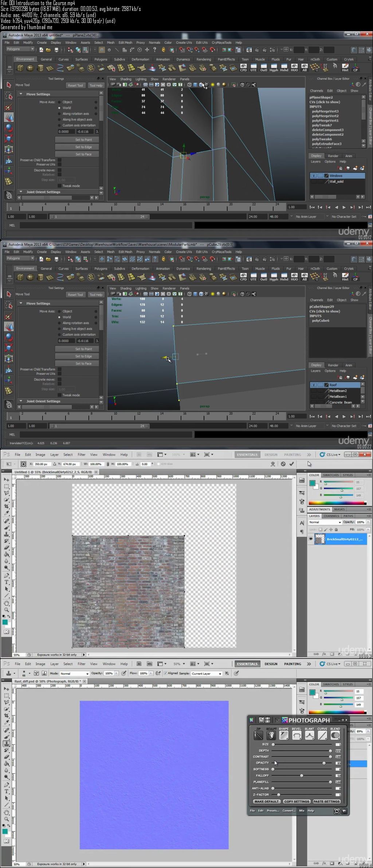Click MEL command line field in untitled Maya window

[x=106, y=225]
